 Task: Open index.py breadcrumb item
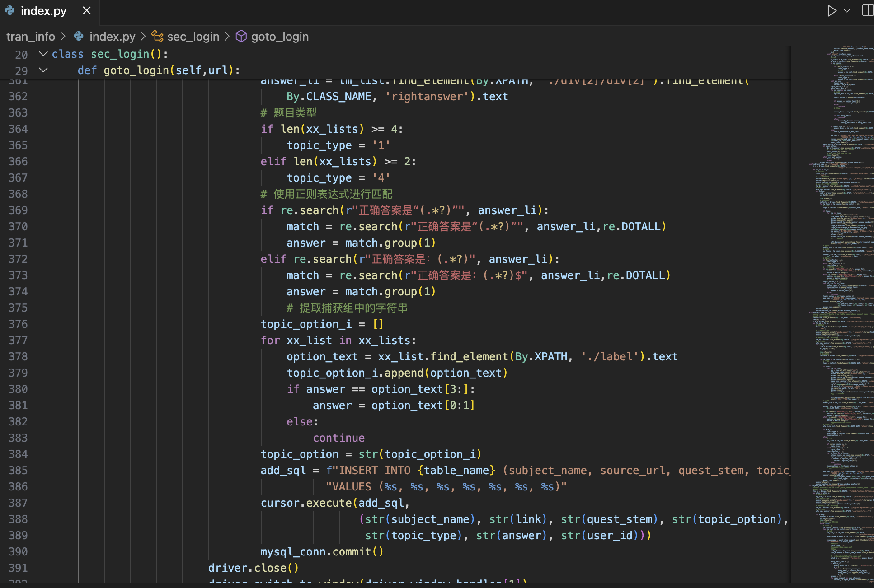tap(112, 37)
